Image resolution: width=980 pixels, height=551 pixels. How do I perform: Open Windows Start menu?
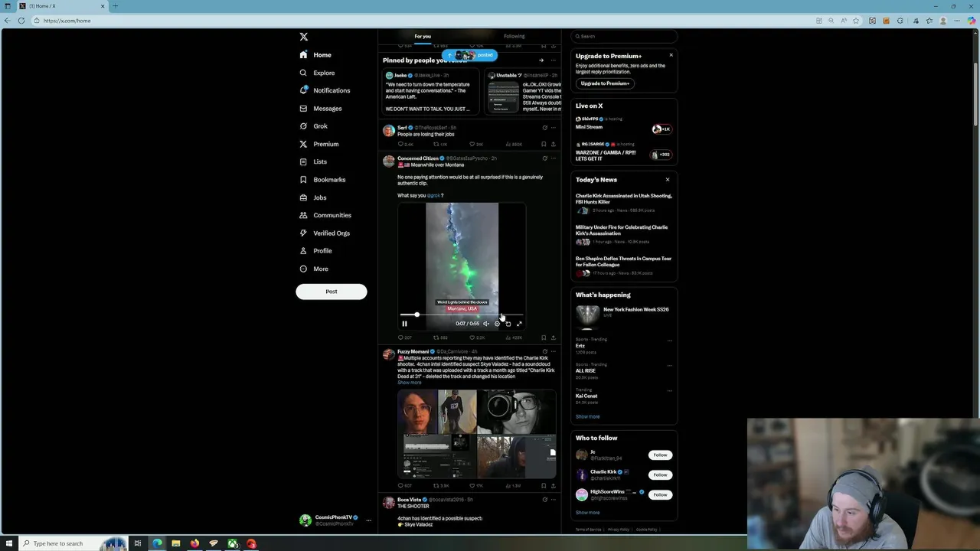pyautogui.click(x=8, y=543)
